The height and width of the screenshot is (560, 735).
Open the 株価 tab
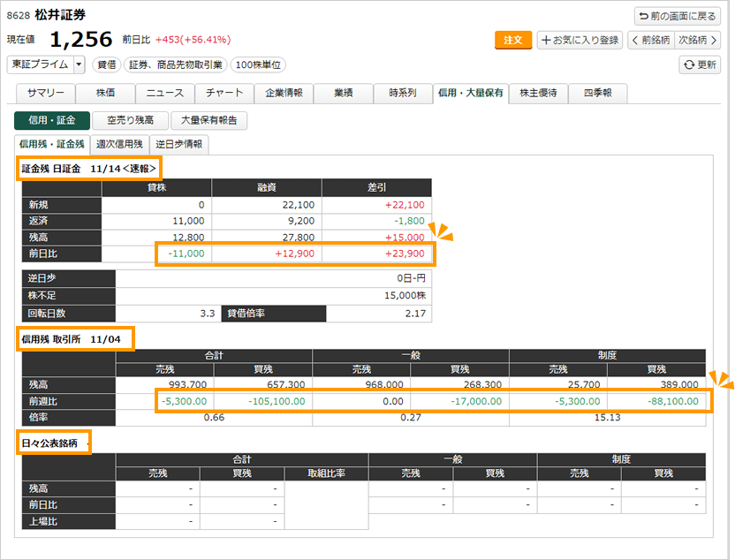point(105,94)
